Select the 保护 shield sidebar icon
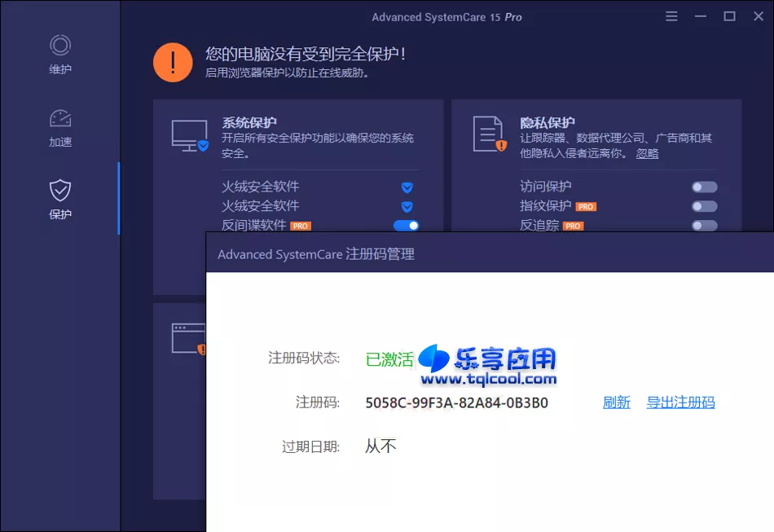 pyautogui.click(x=59, y=190)
